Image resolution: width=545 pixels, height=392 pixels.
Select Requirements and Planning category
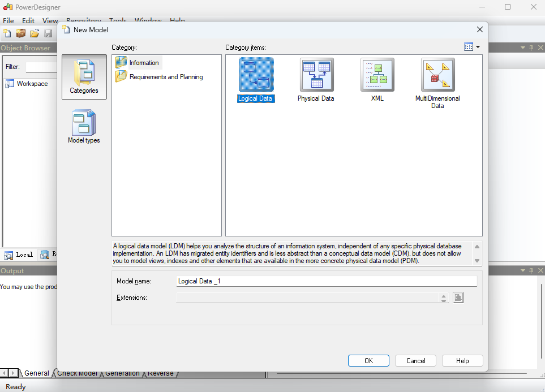pyautogui.click(x=165, y=77)
